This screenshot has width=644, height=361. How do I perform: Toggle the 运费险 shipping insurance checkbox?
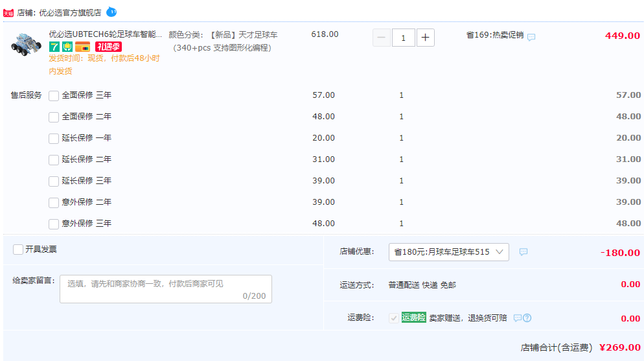click(393, 318)
